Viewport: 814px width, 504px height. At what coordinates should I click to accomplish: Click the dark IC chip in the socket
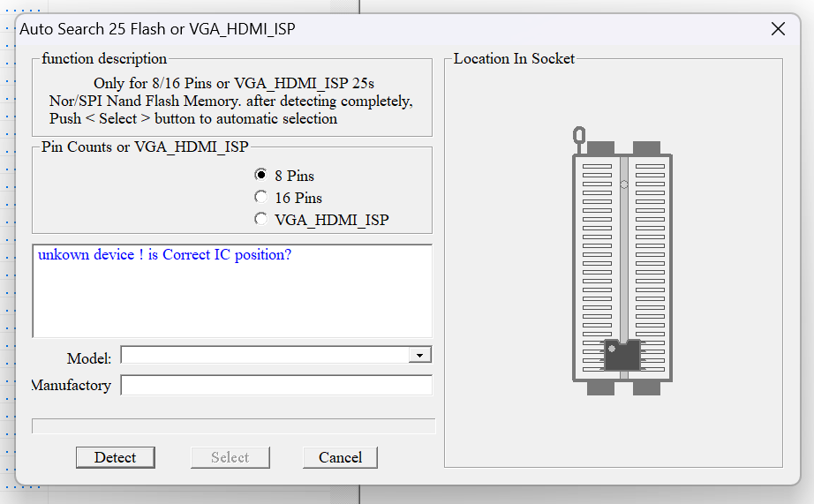[622, 356]
